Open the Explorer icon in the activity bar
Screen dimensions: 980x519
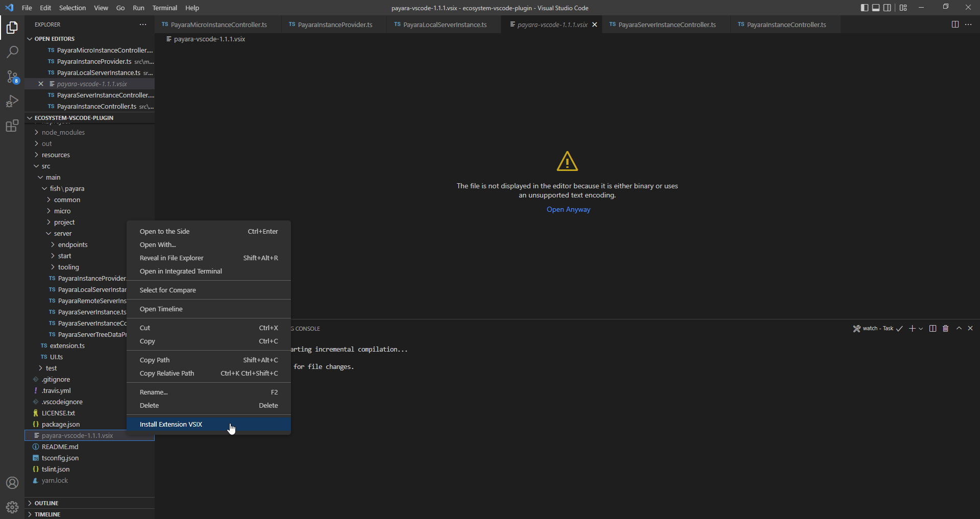(x=12, y=28)
